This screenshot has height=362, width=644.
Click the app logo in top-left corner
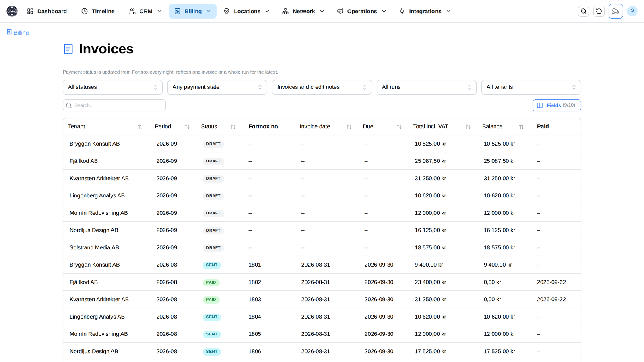click(12, 11)
